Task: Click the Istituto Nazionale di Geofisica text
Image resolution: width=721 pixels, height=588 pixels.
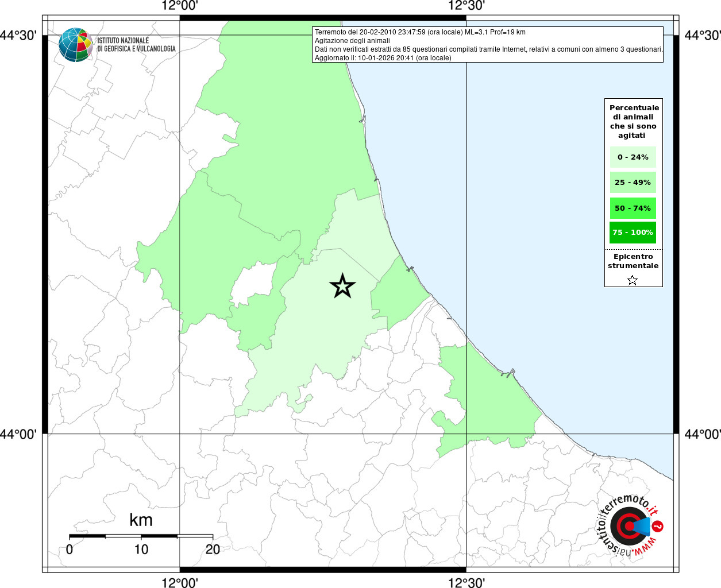Action: pyautogui.click(x=136, y=45)
